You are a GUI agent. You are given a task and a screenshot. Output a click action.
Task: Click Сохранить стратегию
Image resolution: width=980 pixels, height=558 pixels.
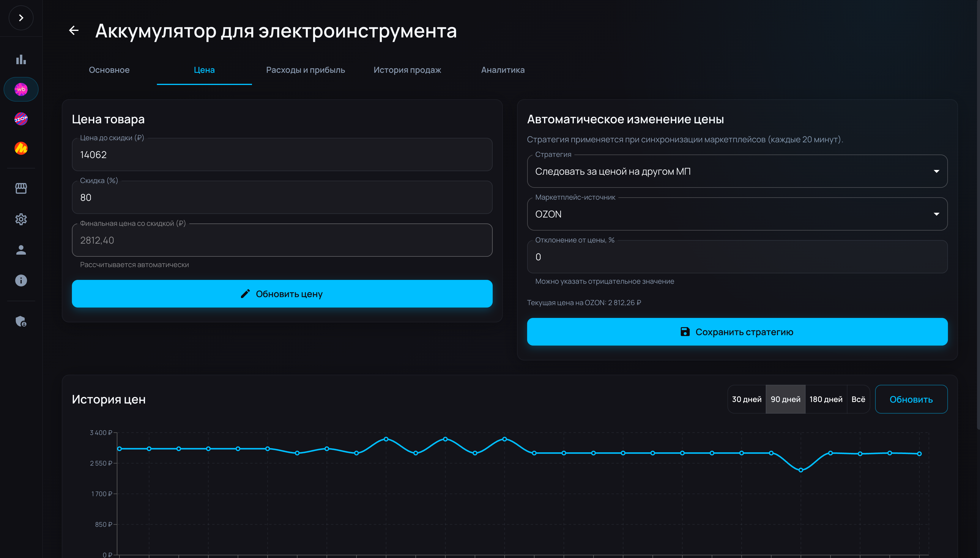(x=737, y=332)
